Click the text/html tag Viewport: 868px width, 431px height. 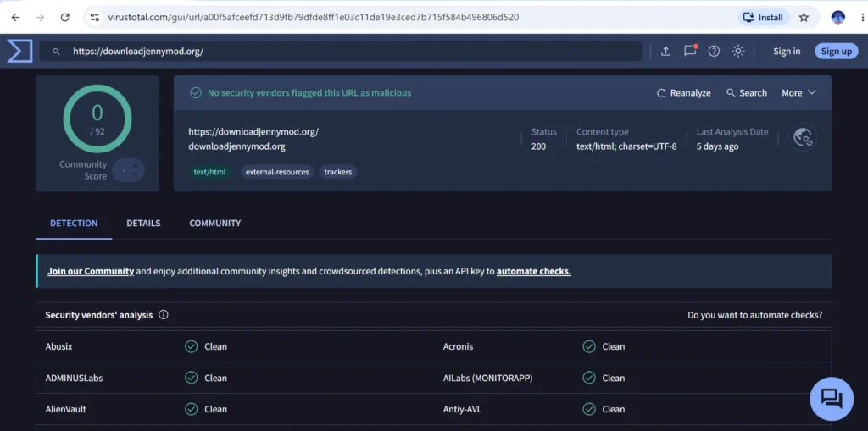point(209,172)
